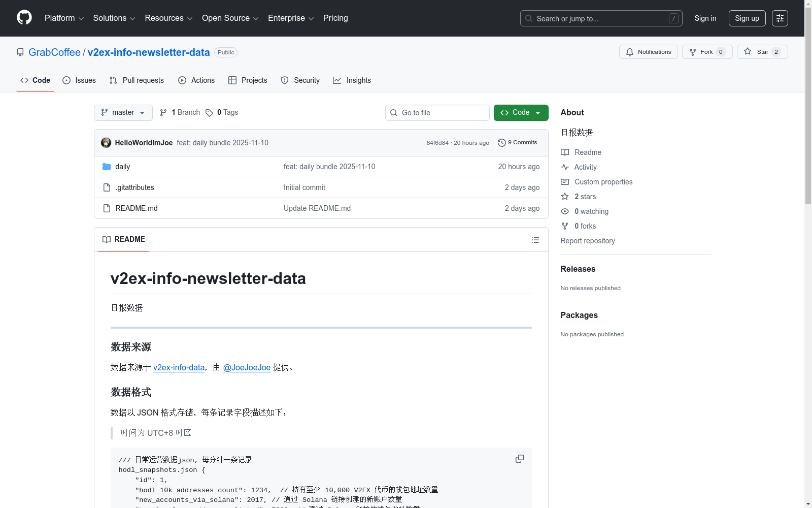Open the HelloWorldImJoe author link
This screenshot has height=508, width=812.
coord(144,143)
